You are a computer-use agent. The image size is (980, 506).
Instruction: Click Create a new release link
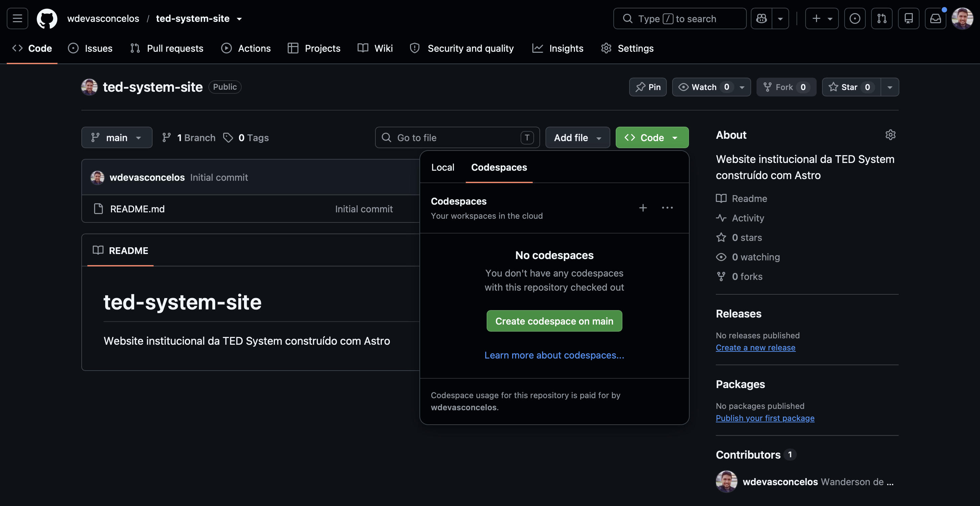756,347
